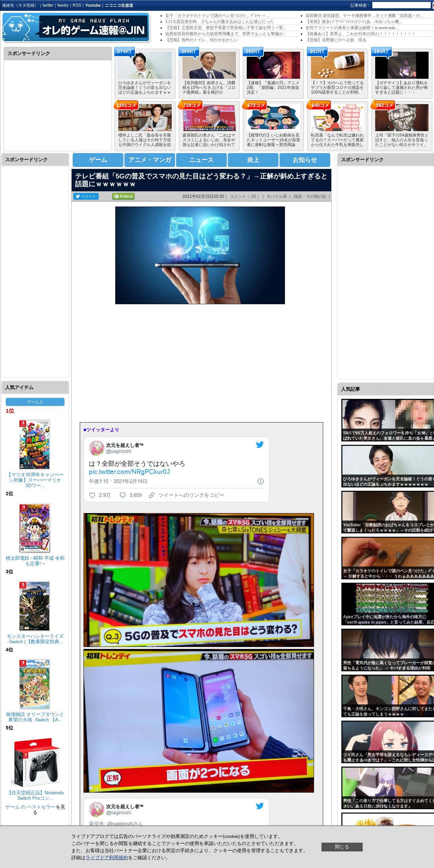Click the 牧場物語 オリーブタウン product link
The image size is (434, 868).
tap(35, 717)
